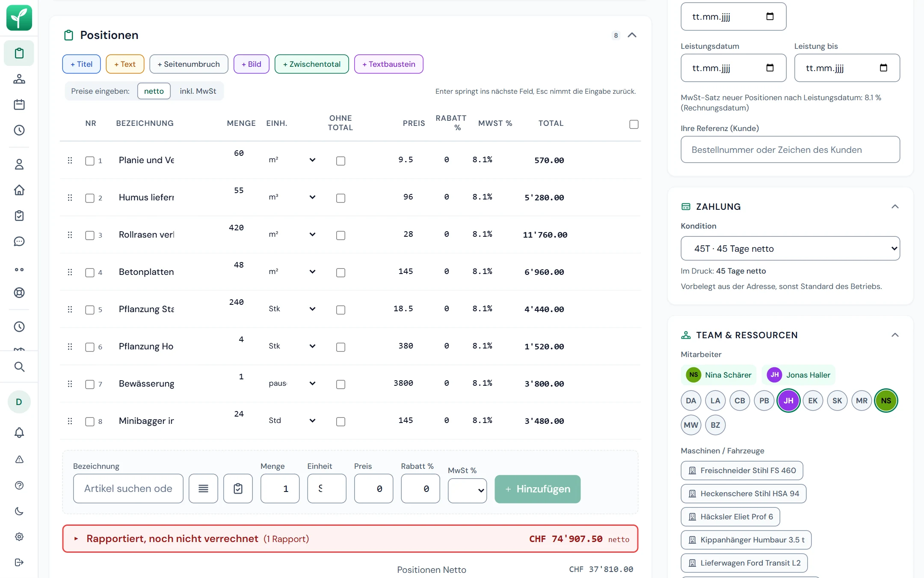This screenshot has height=578, width=924.
Task: Open the settings gear icon
Action: [x=19, y=537]
